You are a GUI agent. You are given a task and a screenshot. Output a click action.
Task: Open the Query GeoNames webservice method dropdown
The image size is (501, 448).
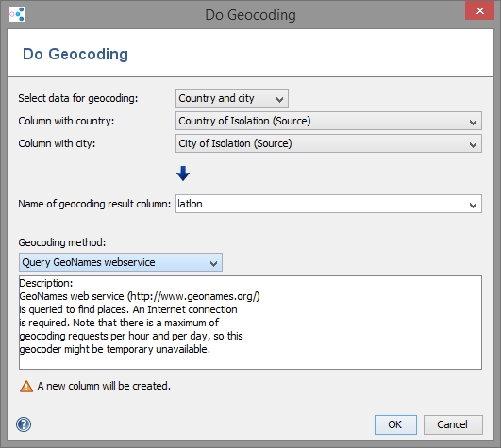pyautogui.click(x=121, y=262)
